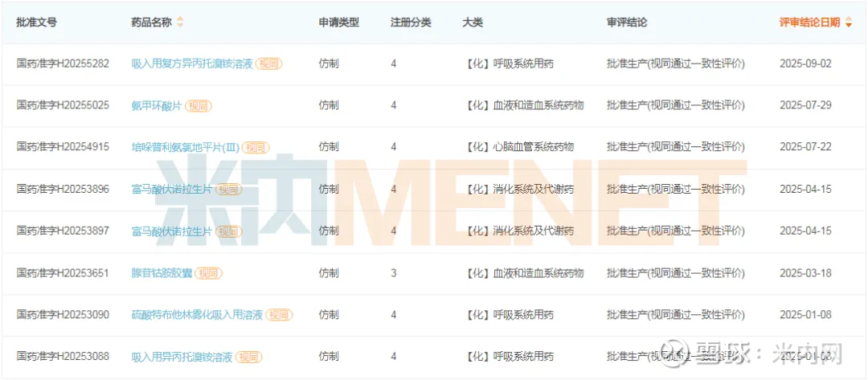Click date 2025-01-08 in row H20253090
The width and height of the screenshot is (868, 380).
click(x=805, y=315)
